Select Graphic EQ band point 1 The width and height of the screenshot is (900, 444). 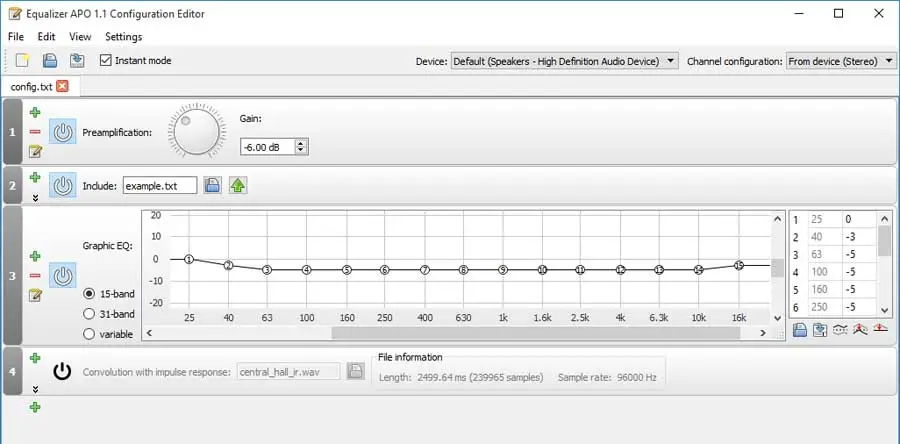(189, 259)
